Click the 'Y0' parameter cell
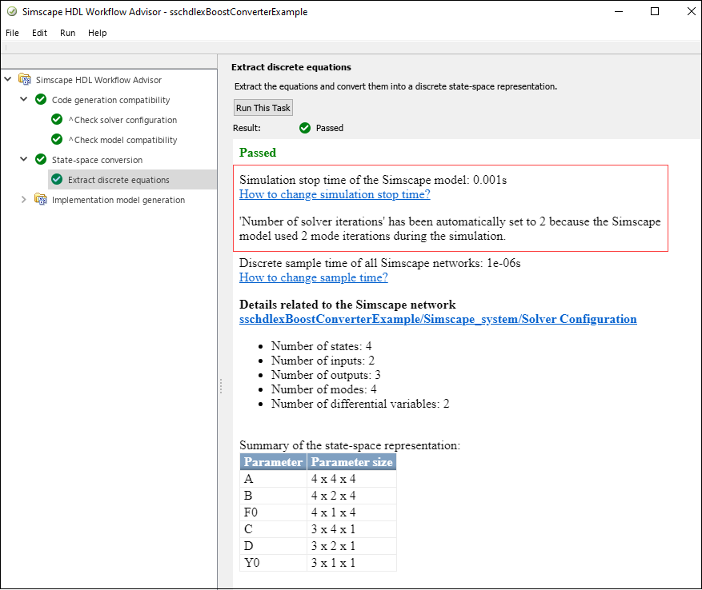Screen dimensions: 702x590 [273, 563]
